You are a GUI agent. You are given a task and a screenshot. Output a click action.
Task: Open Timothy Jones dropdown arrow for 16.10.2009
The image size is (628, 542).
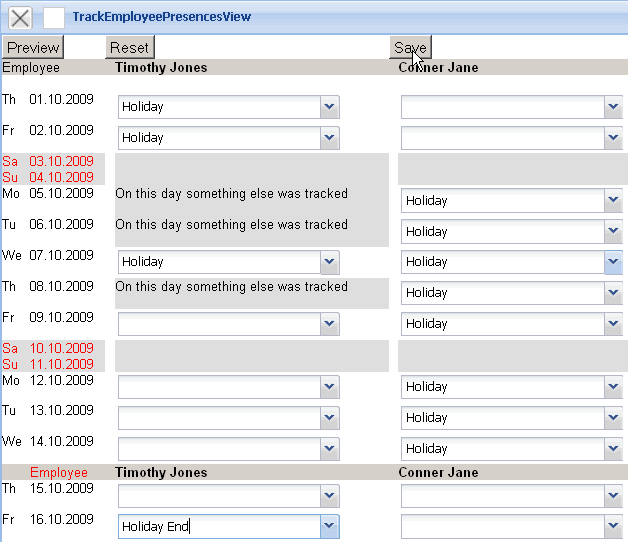coord(329,527)
